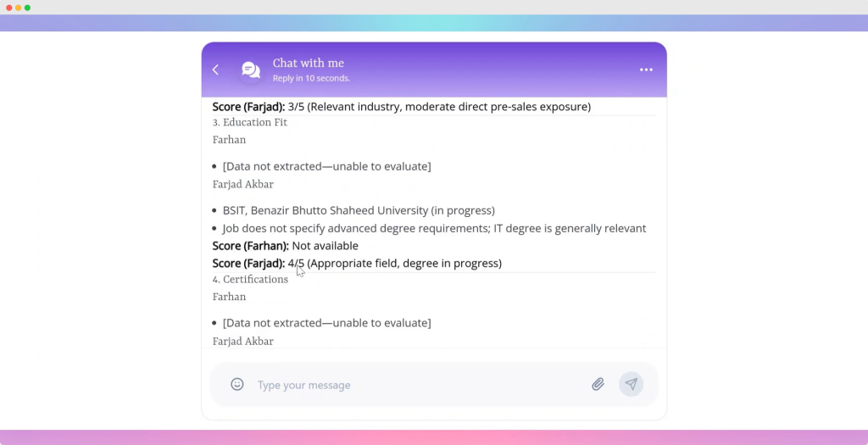Click into the 'Type your message' field
Screen dimensions: 868x445
pyautogui.click(x=415, y=385)
